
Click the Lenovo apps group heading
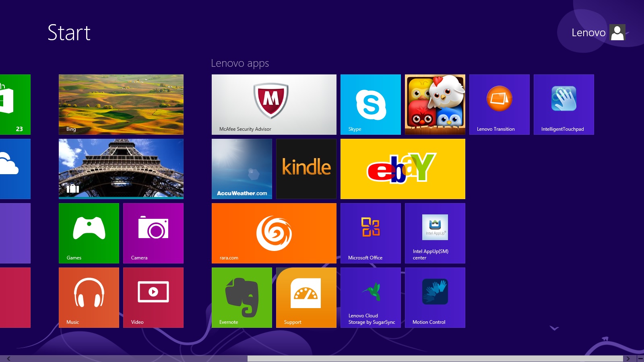pos(240,64)
